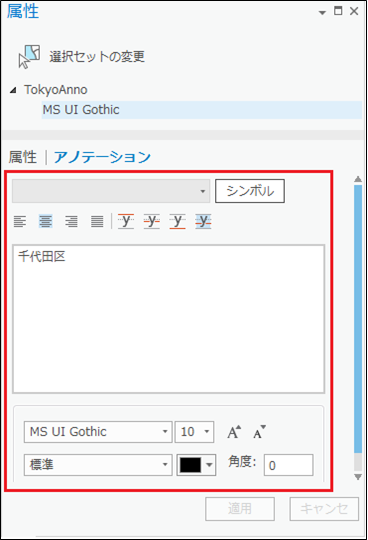Click the 適用 apply button
The image size is (368, 540).
tap(240, 509)
